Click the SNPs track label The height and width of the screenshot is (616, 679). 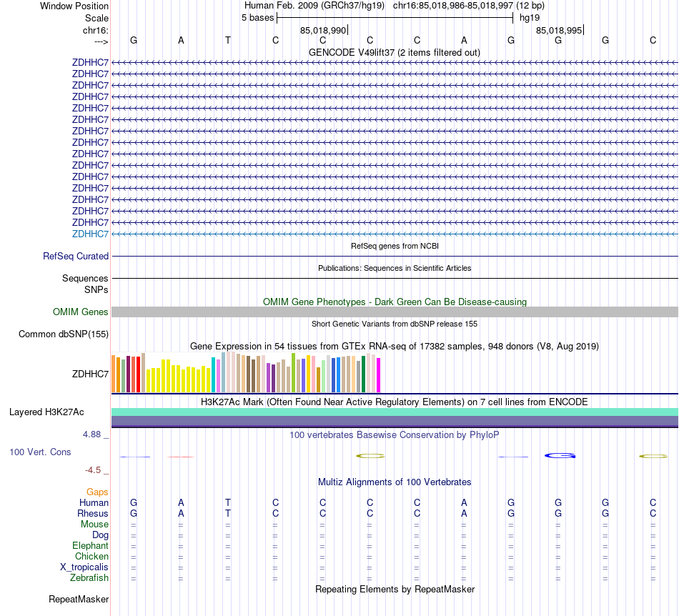point(96,289)
